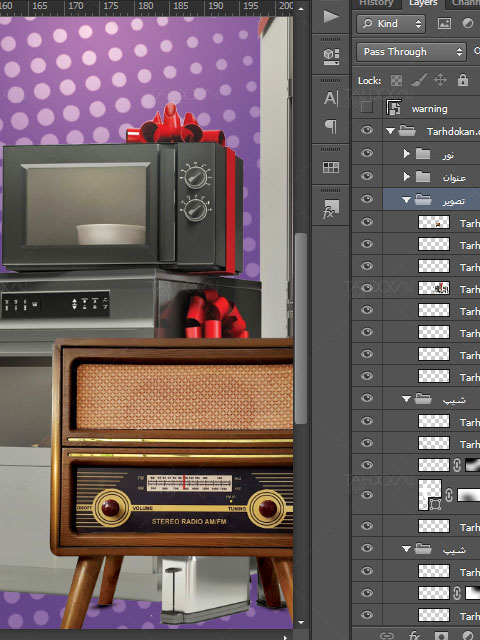This screenshot has width=480, height=640.
Task: Add a layer style with bottom fx icon
Action: click(414, 636)
